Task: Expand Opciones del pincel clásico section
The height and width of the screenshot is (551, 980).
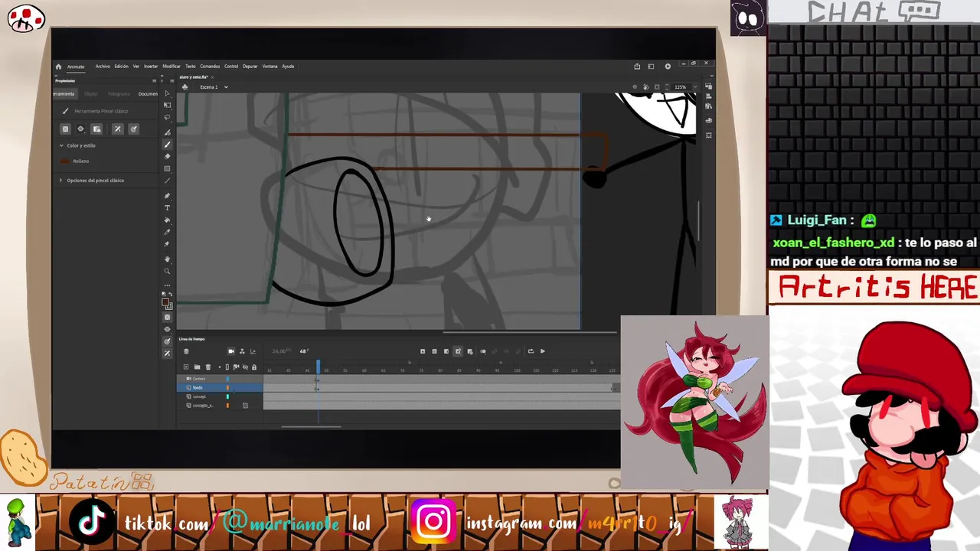Action: coord(60,181)
